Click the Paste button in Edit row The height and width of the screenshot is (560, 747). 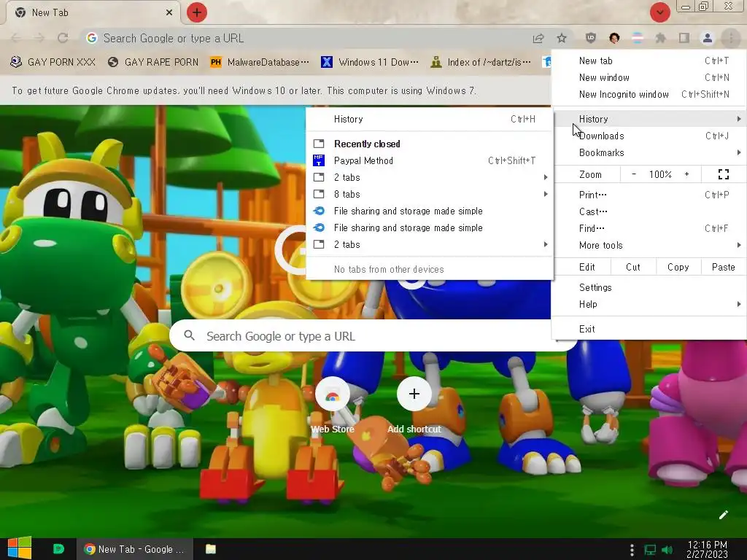[x=723, y=267]
